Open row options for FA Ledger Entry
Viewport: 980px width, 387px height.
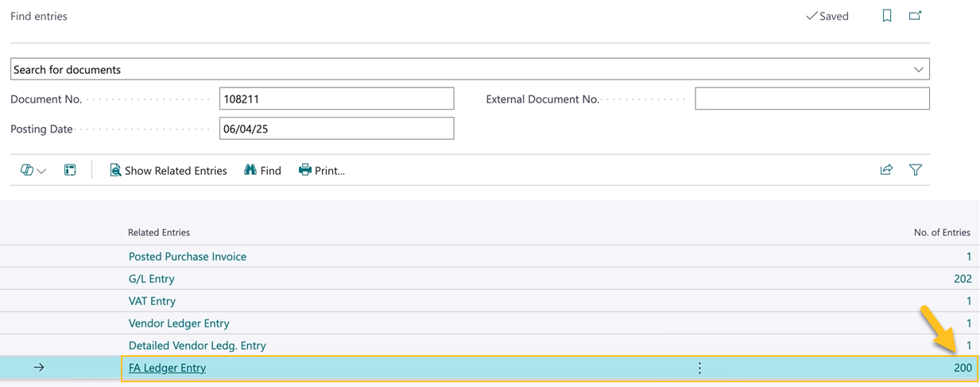(x=699, y=368)
